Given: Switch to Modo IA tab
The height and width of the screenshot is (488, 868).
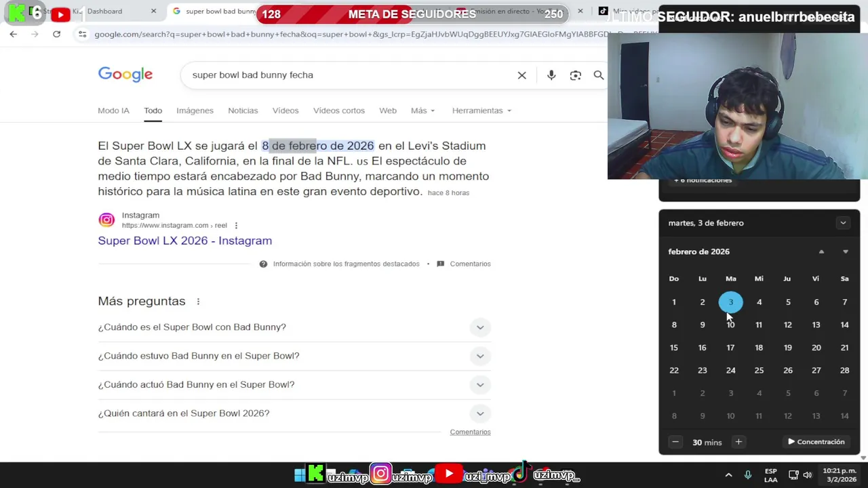Looking at the screenshot, I should point(113,110).
